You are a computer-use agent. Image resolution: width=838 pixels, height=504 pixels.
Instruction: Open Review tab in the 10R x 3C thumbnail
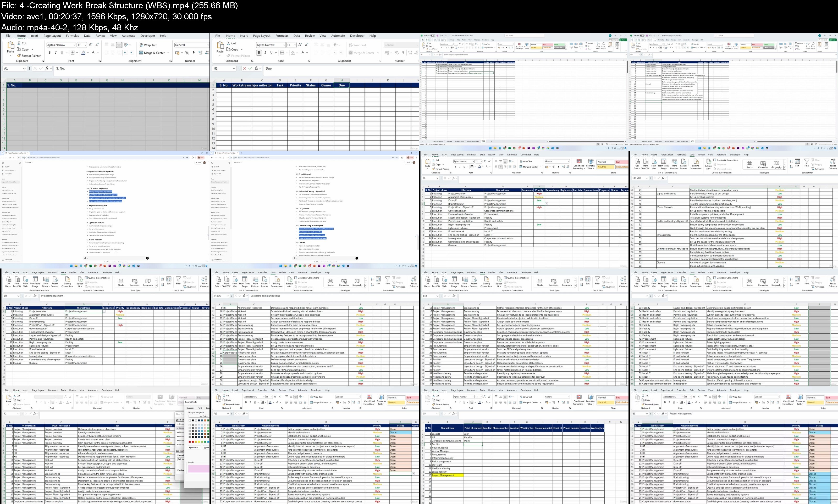tap(701, 155)
